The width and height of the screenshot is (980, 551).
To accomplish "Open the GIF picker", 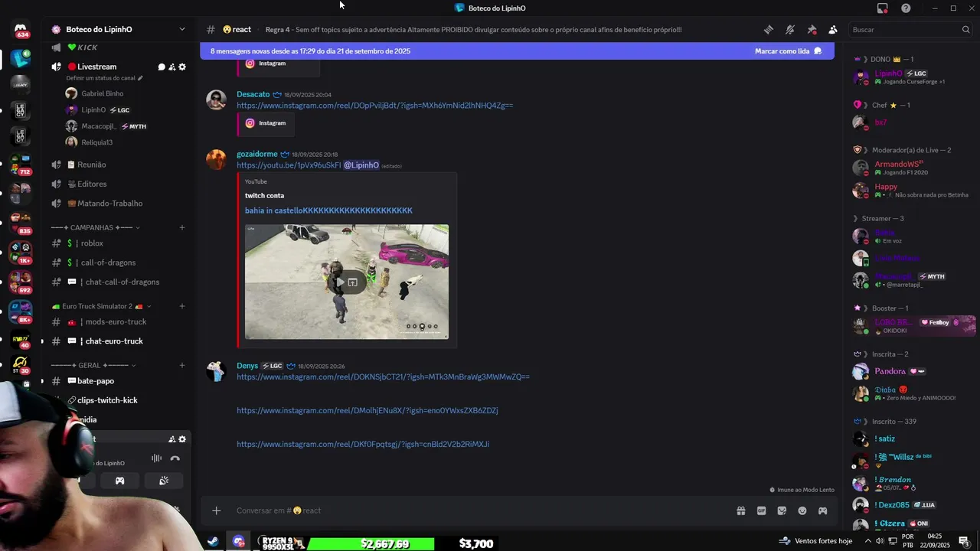I will click(762, 510).
